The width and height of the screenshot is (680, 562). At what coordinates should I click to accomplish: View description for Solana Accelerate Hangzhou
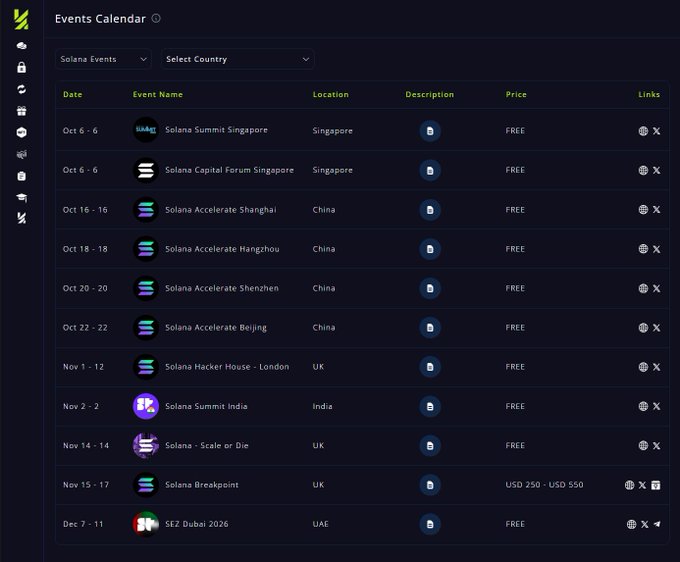(430, 249)
